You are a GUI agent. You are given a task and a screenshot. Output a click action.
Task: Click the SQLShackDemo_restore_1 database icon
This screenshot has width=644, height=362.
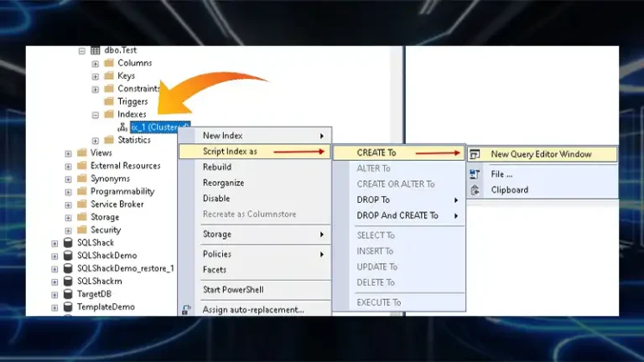pyautogui.click(x=68, y=268)
